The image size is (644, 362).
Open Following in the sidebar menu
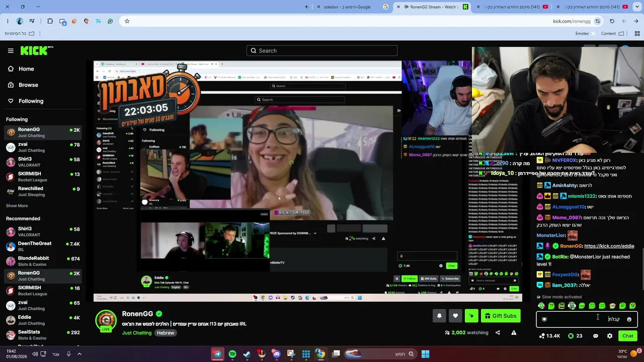click(x=26, y=101)
